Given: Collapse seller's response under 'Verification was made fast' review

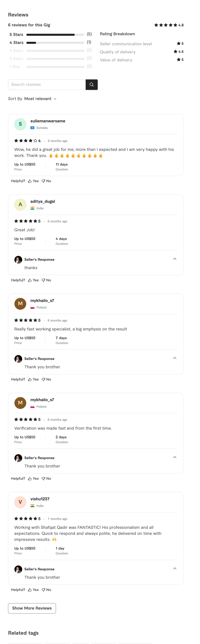Looking at the screenshot, I should click(175, 457).
